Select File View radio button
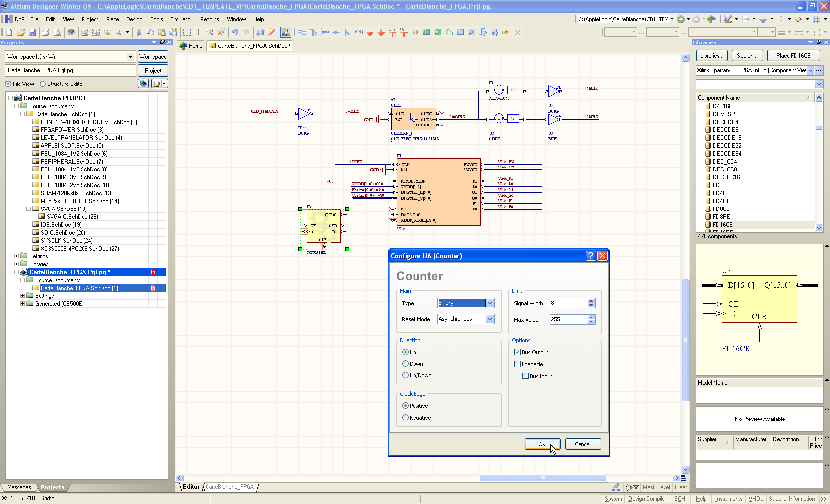Screen dimensions: 830x504 [8, 84]
